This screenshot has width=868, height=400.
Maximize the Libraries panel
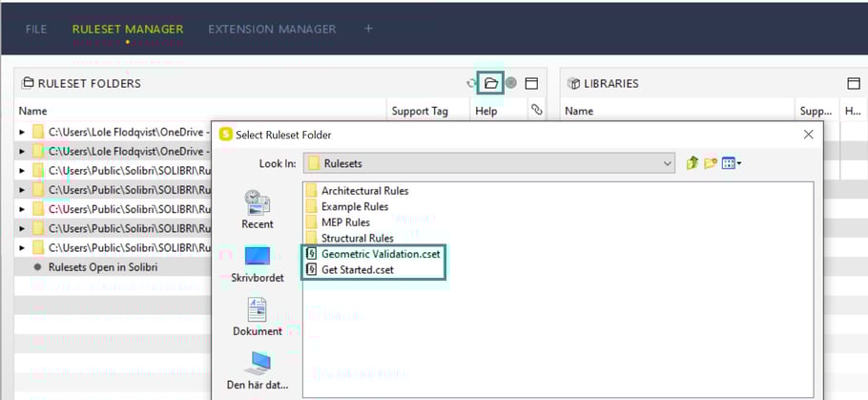tap(854, 84)
